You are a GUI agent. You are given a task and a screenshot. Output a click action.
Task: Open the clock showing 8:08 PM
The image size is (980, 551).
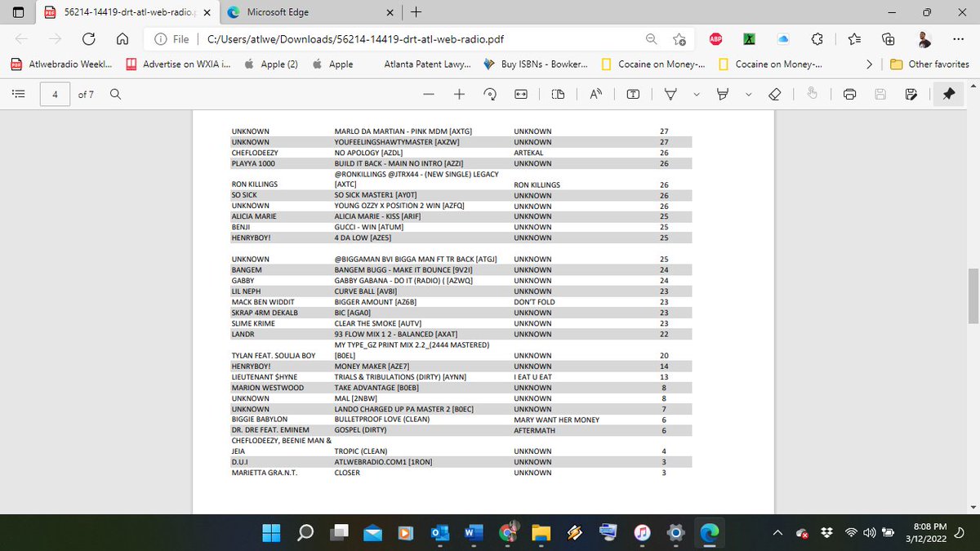click(x=925, y=533)
